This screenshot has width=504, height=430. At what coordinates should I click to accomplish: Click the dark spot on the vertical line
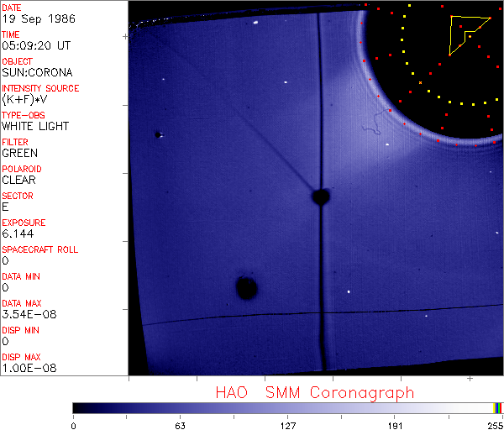(320, 197)
